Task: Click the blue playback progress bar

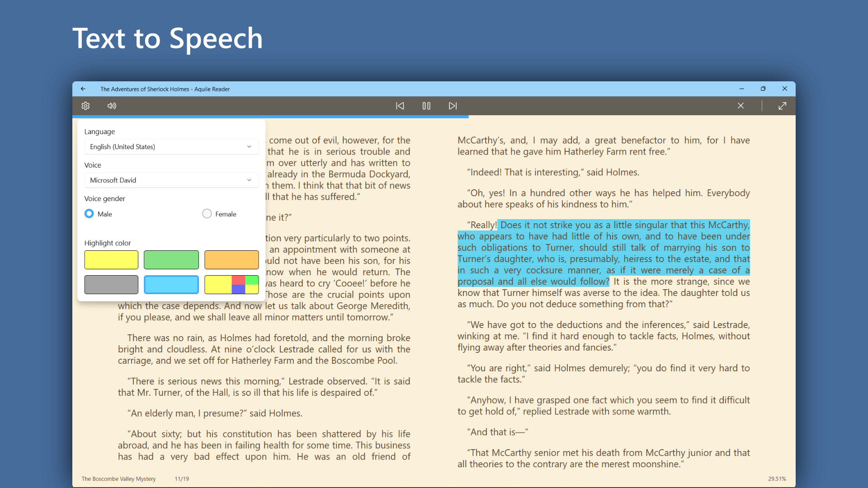Action: pos(271,117)
